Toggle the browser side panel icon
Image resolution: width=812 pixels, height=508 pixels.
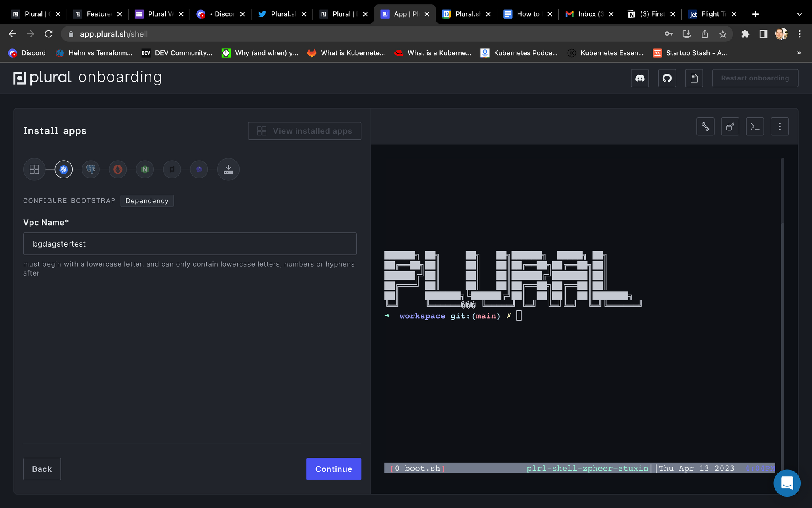click(x=763, y=34)
